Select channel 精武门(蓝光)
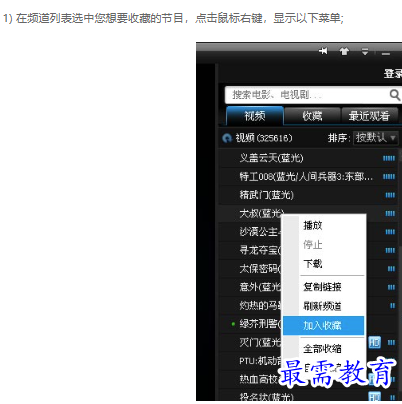The height and width of the screenshot is (404, 402). click(266, 195)
